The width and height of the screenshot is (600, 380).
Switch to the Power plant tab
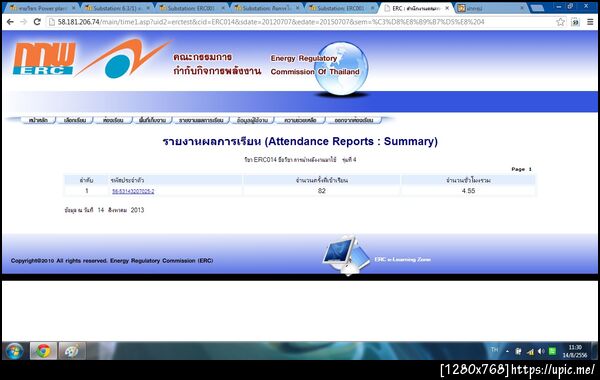click(x=42, y=8)
